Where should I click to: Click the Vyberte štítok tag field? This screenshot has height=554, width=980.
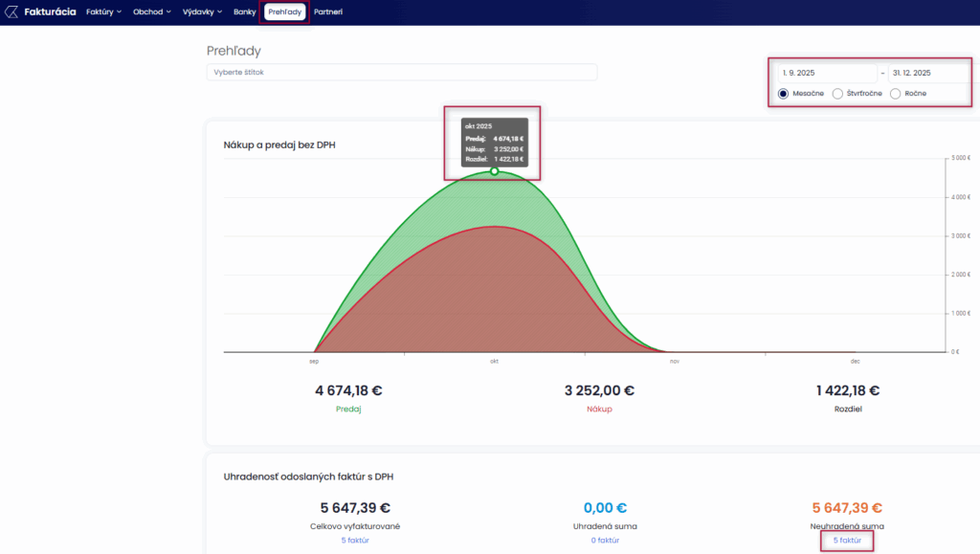click(x=401, y=73)
